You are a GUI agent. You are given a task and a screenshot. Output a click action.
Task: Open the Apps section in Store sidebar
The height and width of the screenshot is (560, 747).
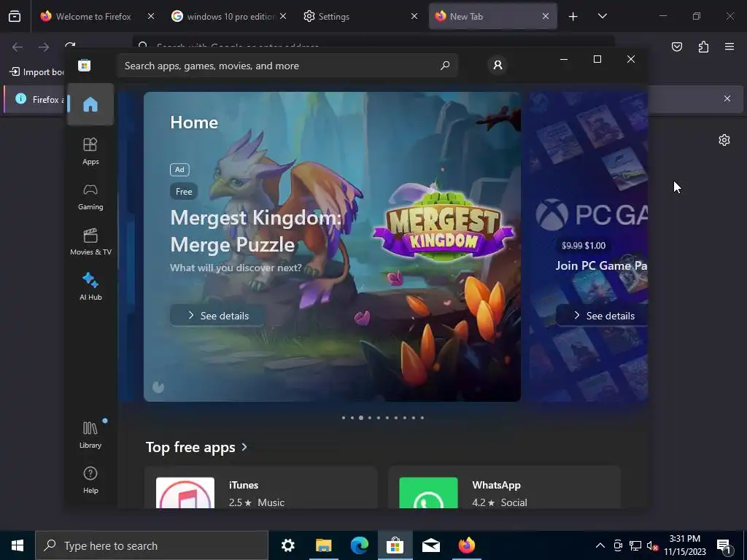point(90,151)
